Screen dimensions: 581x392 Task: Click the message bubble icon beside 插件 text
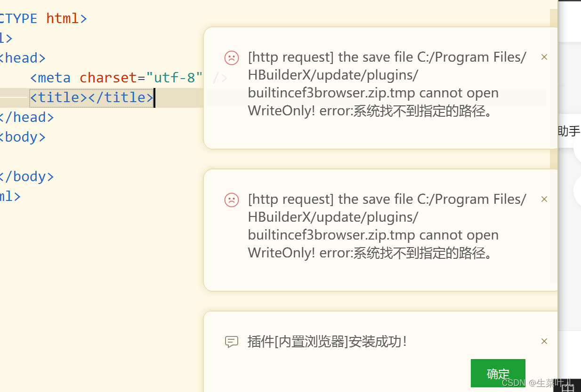pyautogui.click(x=232, y=342)
